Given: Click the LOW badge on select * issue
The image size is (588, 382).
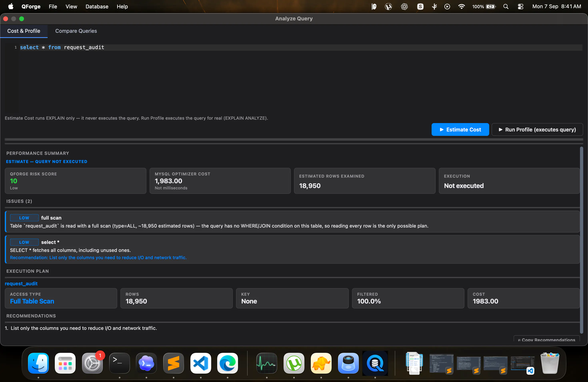Looking at the screenshot, I should (24, 242).
